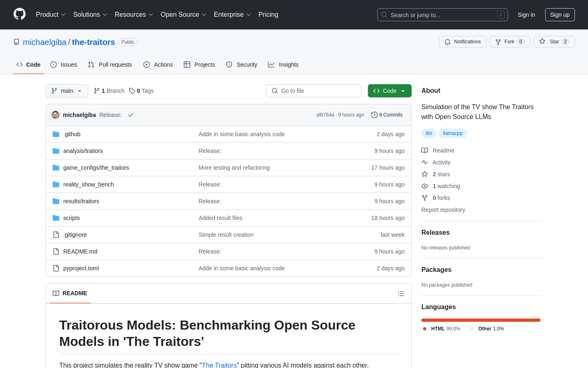View the 1 Branch list
Image resolution: width=588 pixels, height=368 pixels.
point(109,91)
